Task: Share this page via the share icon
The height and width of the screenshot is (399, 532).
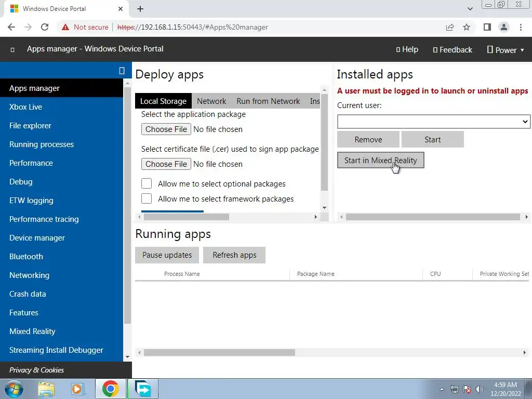Action: (450, 27)
